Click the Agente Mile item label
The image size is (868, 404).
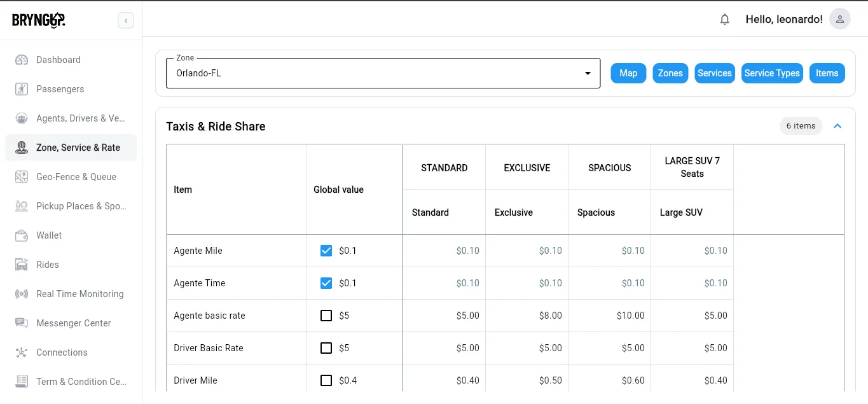198,251
